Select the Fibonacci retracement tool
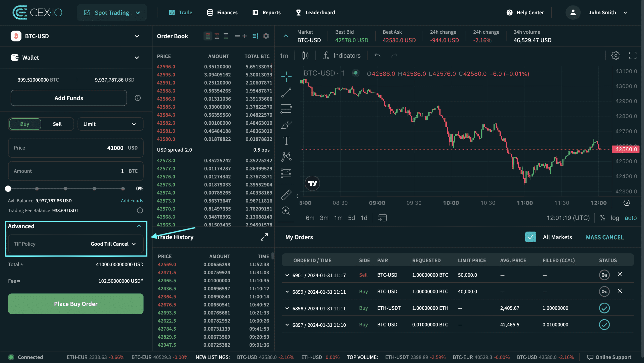This screenshot has width=644, height=363. tap(286, 109)
